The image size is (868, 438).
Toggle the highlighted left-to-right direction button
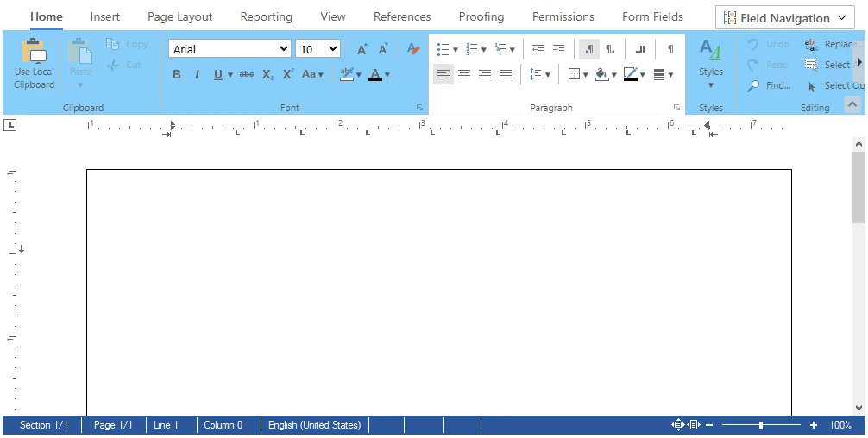589,49
